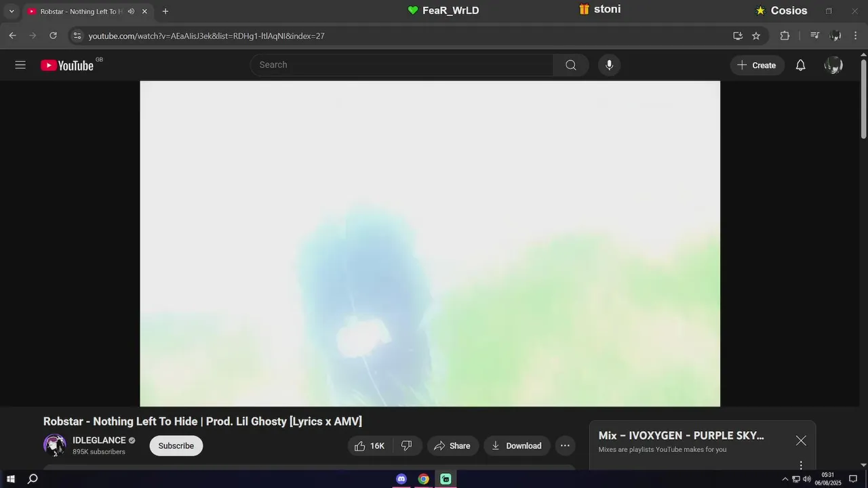
Task: Click the page vertical scrollbar thumb
Action: pyautogui.click(x=863, y=98)
